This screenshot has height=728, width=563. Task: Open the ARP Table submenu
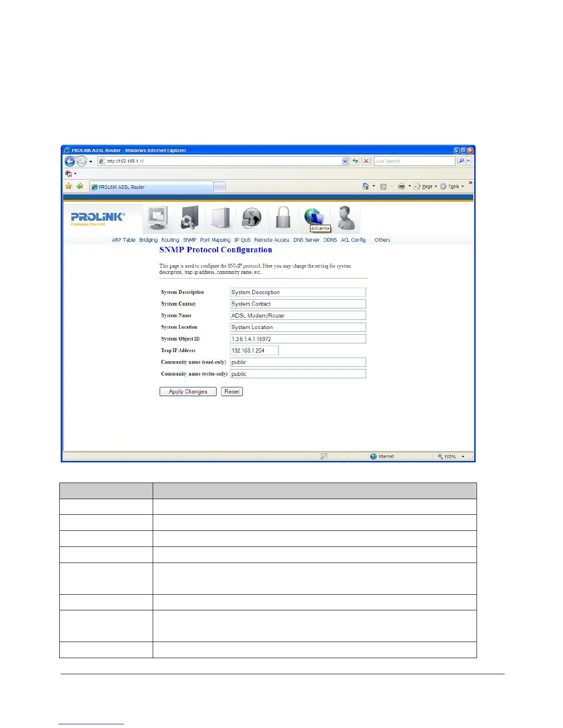click(124, 240)
